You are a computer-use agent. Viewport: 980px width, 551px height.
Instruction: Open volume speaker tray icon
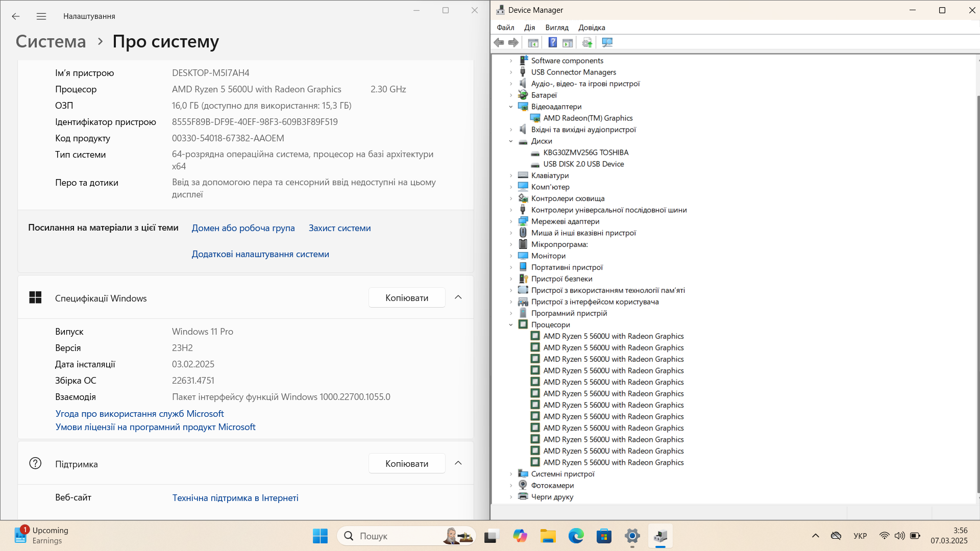point(899,536)
